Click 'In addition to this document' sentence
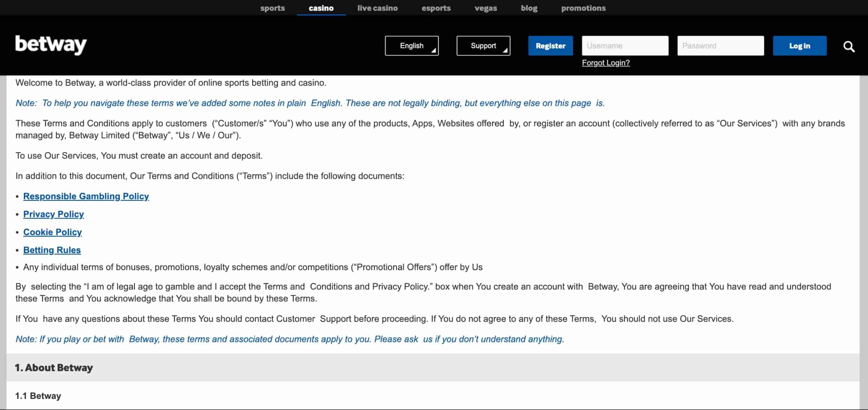Image resolution: width=868 pixels, height=410 pixels. coord(210,176)
